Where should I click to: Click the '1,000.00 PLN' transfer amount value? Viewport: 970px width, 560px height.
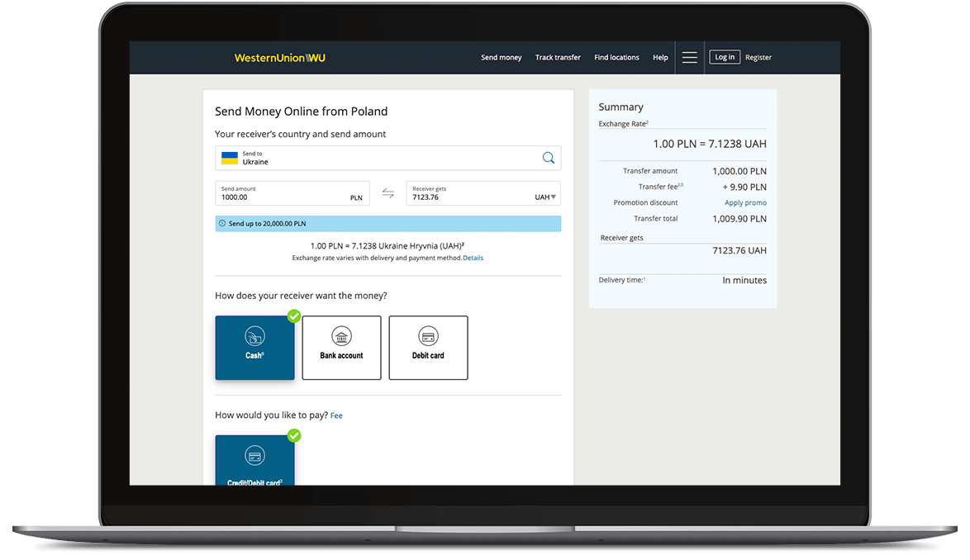click(739, 171)
